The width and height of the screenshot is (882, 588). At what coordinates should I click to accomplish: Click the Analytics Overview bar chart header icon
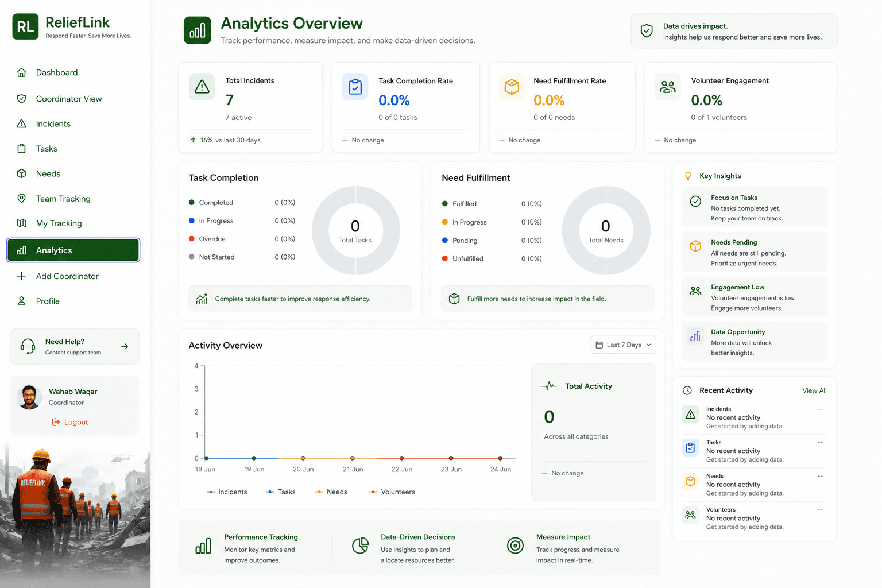pos(198,30)
